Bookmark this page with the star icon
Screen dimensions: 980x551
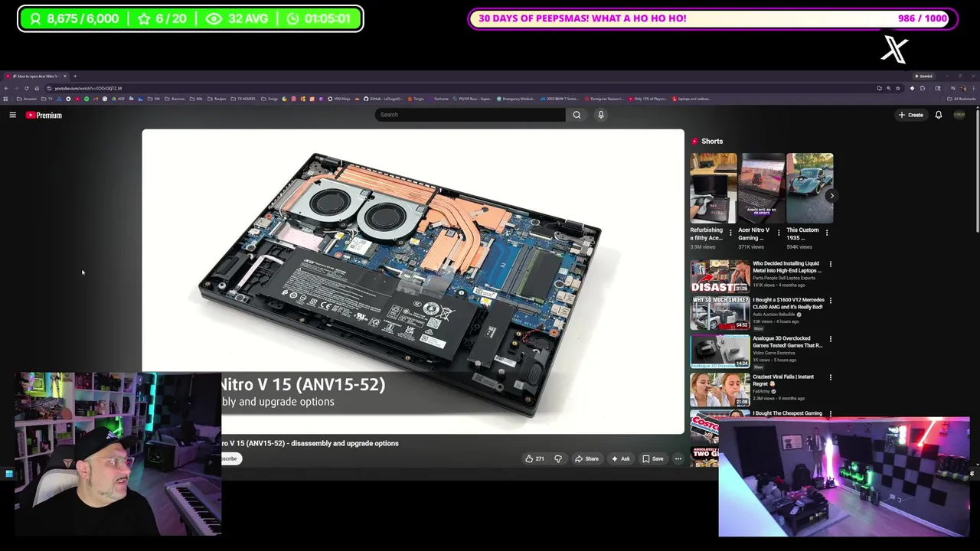(898, 88)
